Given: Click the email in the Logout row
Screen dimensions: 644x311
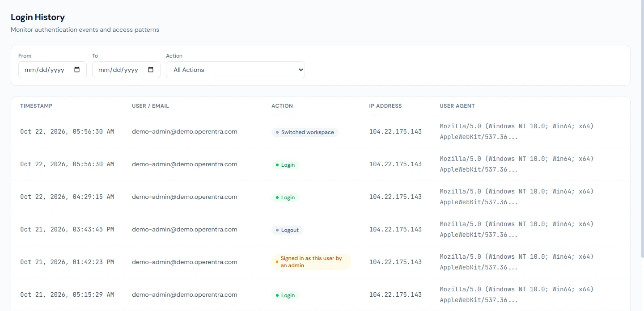Looking at the screenshot, I should [x=185, y=229].
